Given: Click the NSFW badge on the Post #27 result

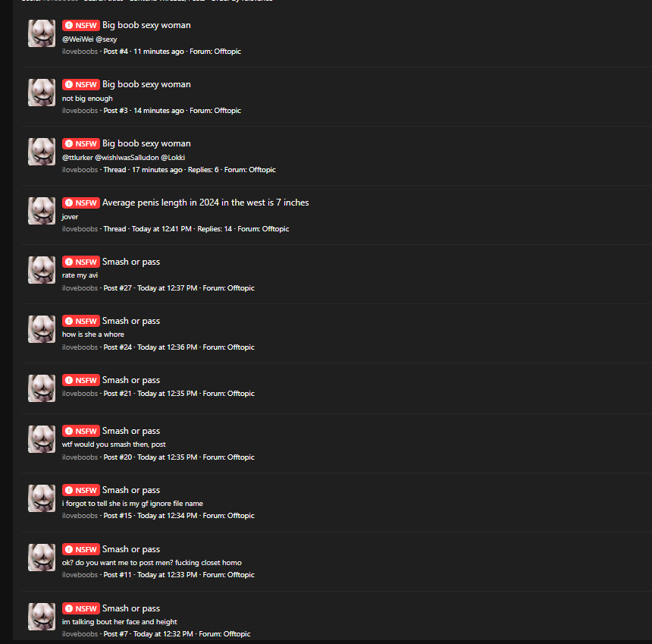Looking at the screenshot, I should coord(81,262).
